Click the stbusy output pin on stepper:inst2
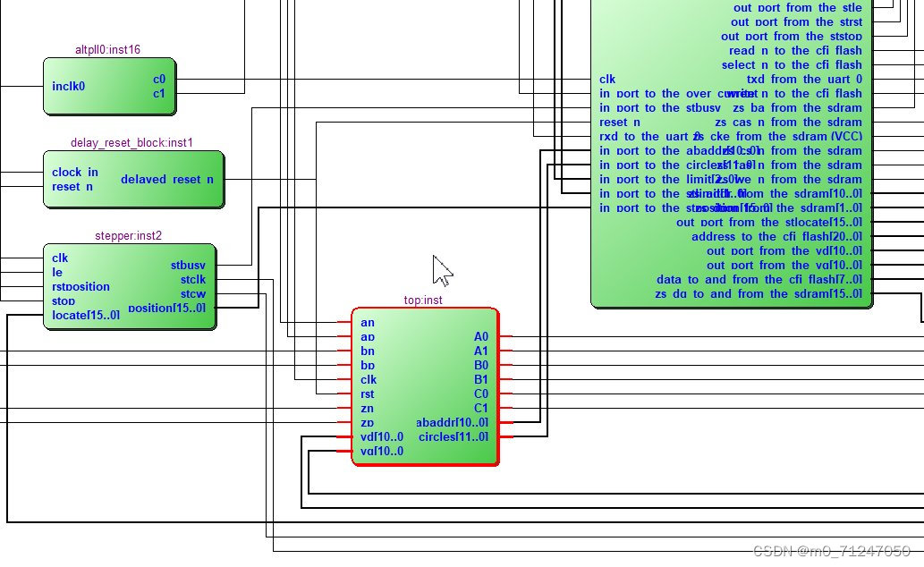Image resolution: width=924 pixels, height=567 pixels. (191, 265)
